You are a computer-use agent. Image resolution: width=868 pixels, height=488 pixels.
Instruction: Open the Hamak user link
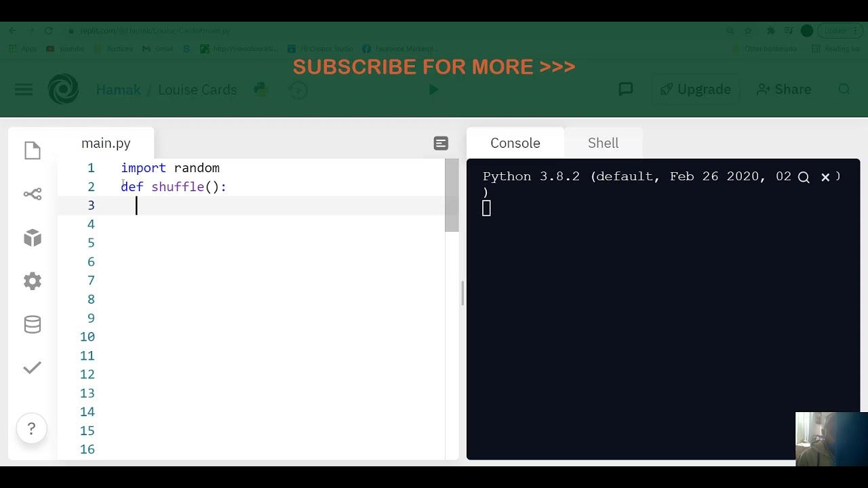click(119, 89)
